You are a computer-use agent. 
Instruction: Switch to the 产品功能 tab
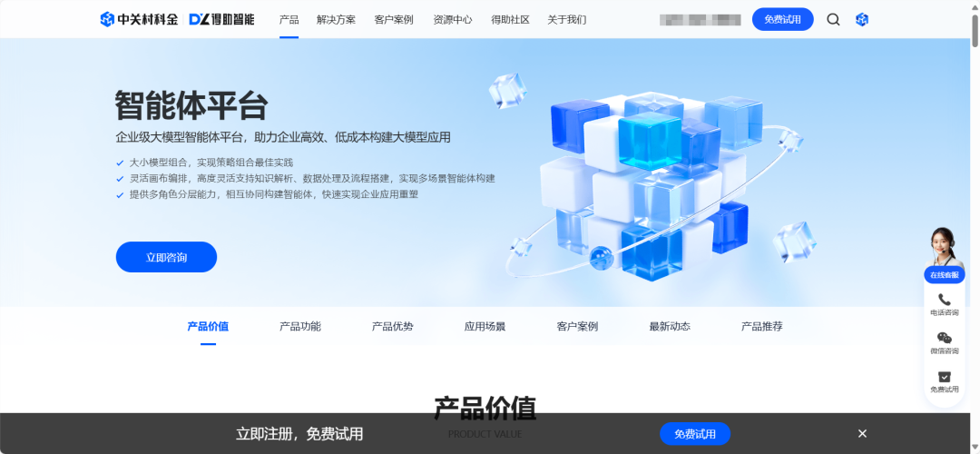click(300, 327)
